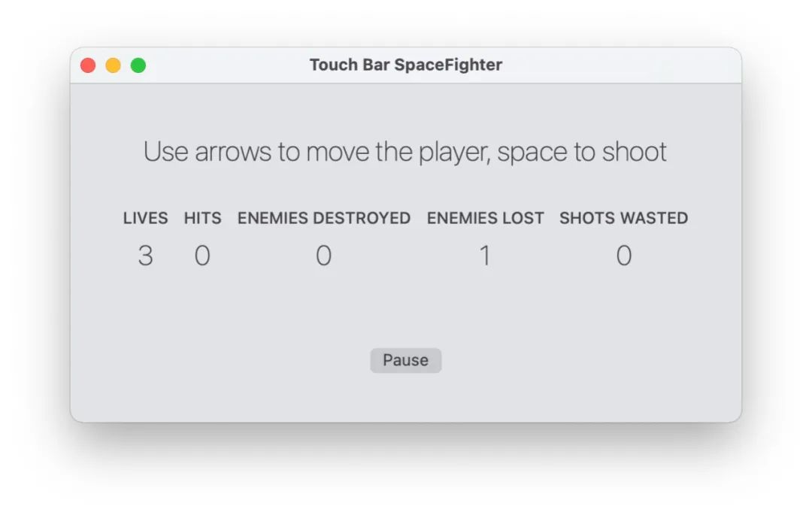Click the HITS label
This screenshot has width=812, height=515.
pos(202,218)
